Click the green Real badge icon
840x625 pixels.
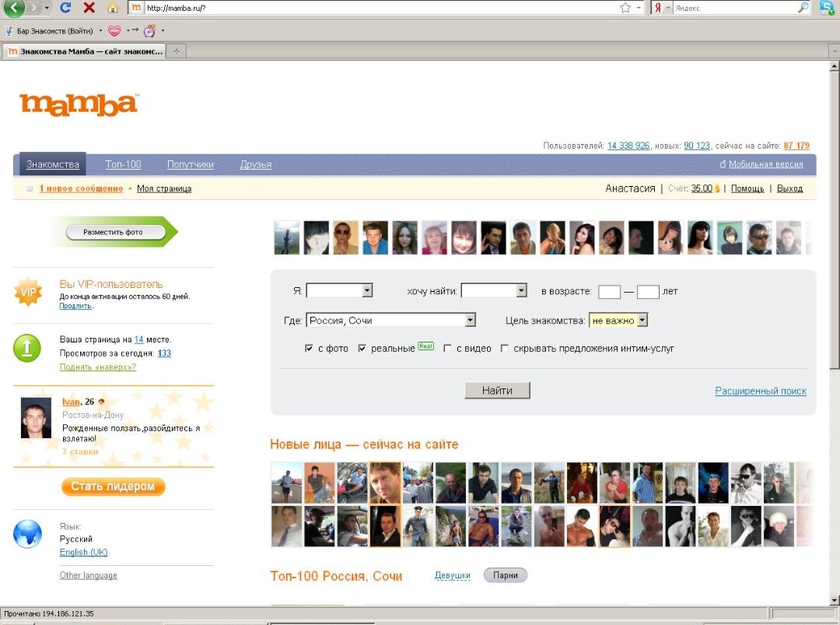[425, 346]
